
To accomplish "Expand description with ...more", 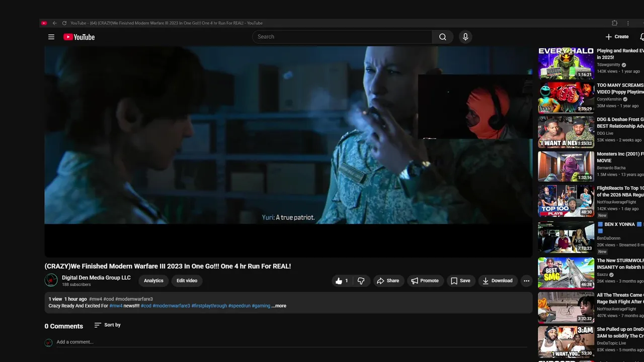I will click(x=279, y=306).
